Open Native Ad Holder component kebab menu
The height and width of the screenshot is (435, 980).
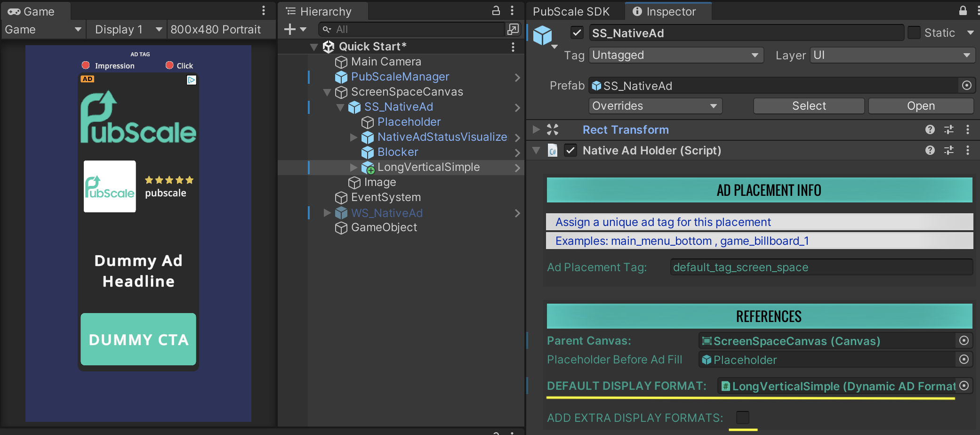[x=967, y=150]
